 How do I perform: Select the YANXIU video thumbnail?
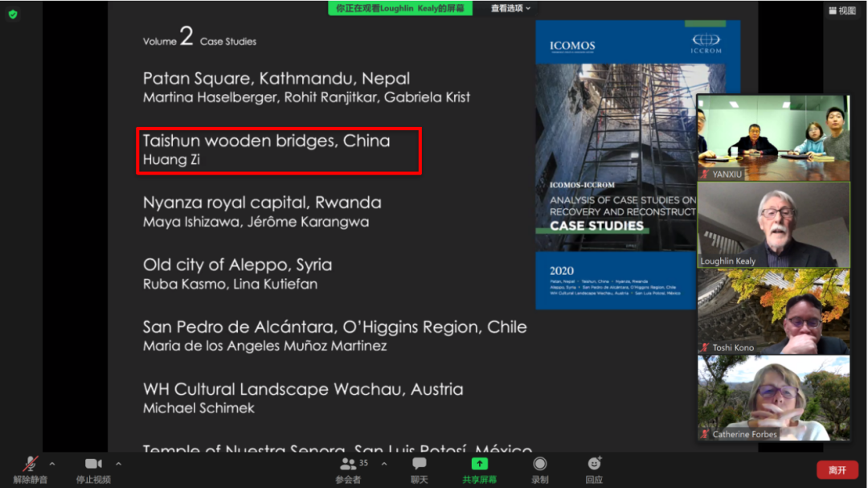pos(773,137)
